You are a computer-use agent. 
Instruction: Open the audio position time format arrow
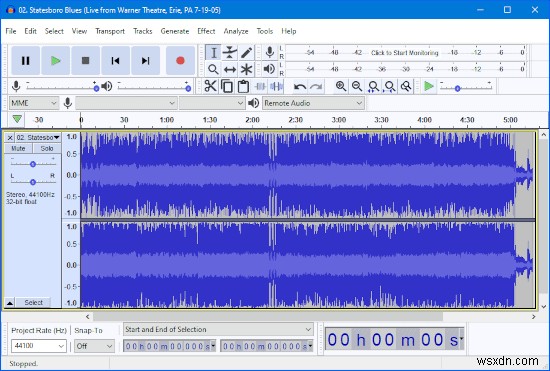pyautogui.click(x=462, y=338)
